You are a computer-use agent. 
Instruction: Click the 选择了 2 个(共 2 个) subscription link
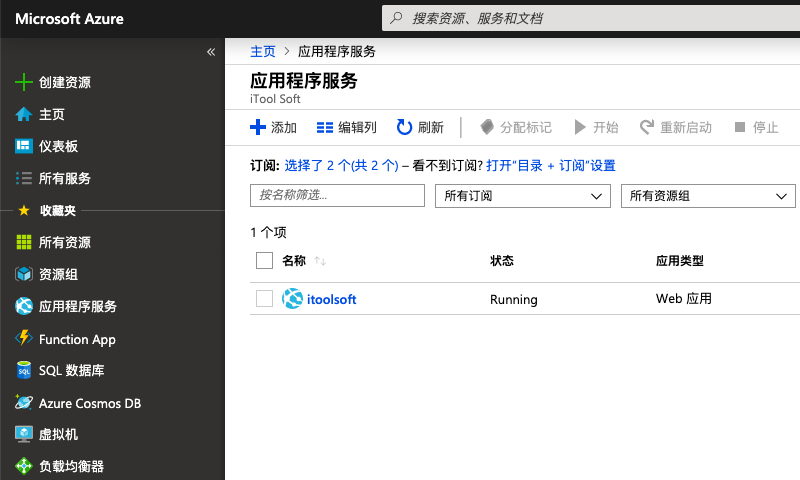(341, 165)
